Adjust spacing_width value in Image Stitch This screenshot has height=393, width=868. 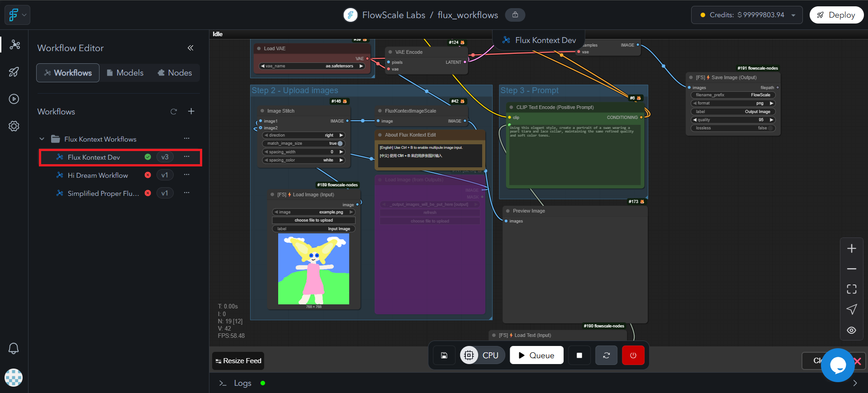(304, 152)
